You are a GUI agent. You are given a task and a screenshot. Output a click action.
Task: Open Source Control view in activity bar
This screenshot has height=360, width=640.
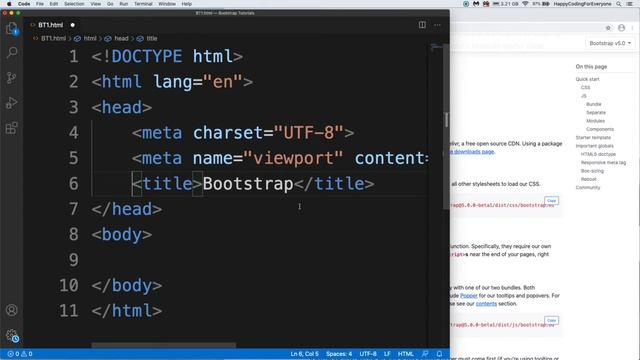coord(12,78)
